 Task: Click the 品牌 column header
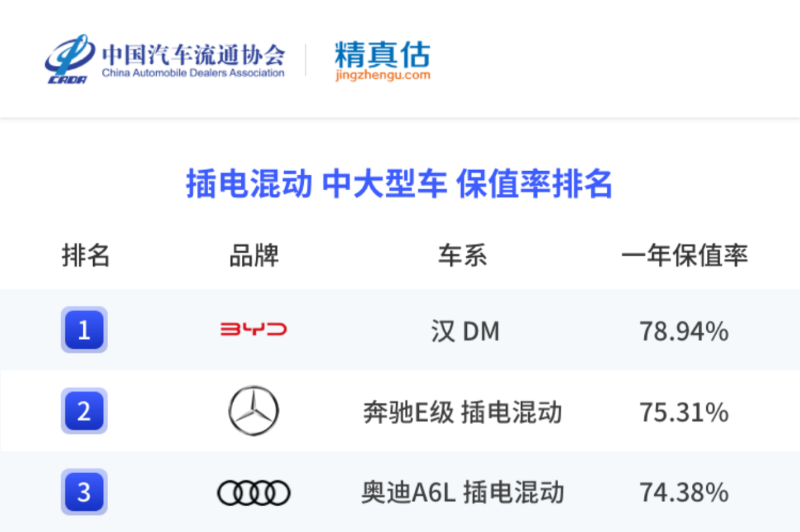254,256
